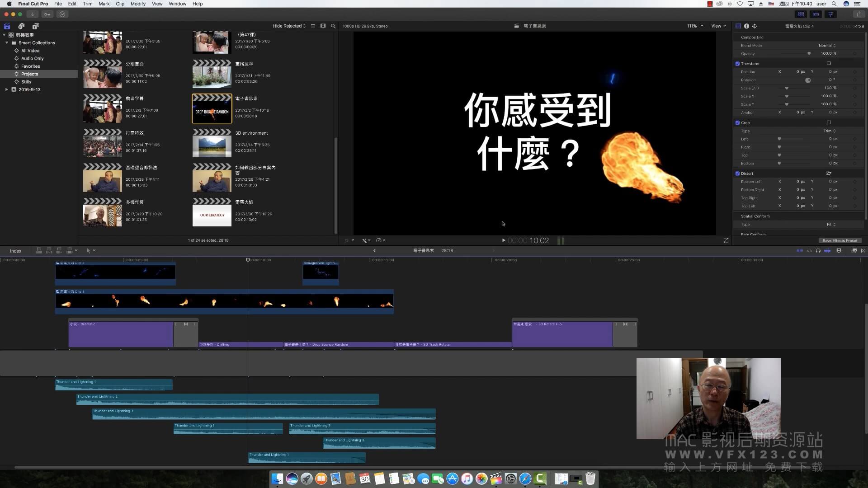
Task: Expand the 2016-9-13 event
Action: pyautogui.click(x=6, y=89)
